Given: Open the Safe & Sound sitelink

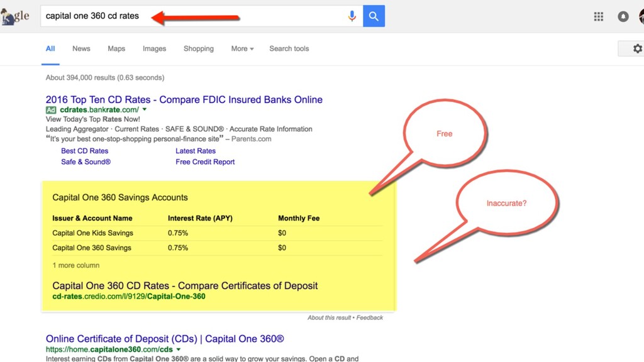Looking at the screenshot, I should point(86,162).
